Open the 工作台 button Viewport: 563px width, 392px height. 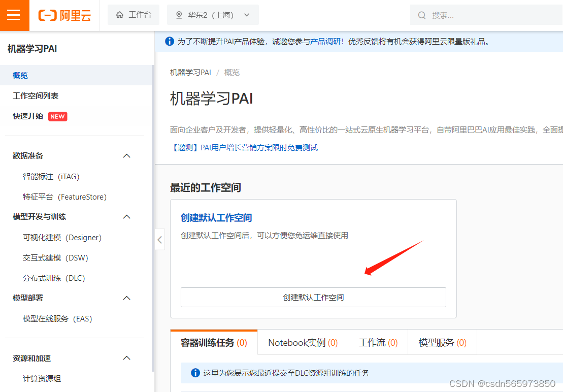134,15
